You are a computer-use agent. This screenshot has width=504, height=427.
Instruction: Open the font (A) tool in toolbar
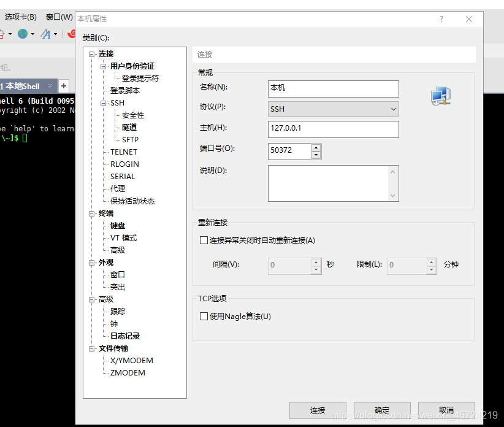pos(45,34)
